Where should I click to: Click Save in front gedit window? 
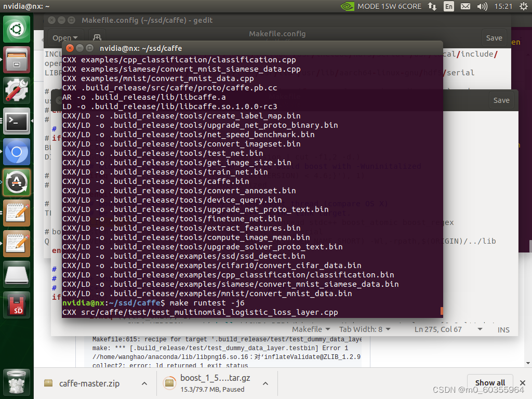pos(501,100)
